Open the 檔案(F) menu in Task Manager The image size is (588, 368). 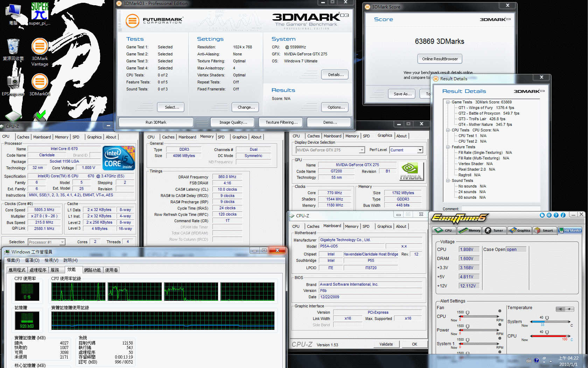click(13, 260)
